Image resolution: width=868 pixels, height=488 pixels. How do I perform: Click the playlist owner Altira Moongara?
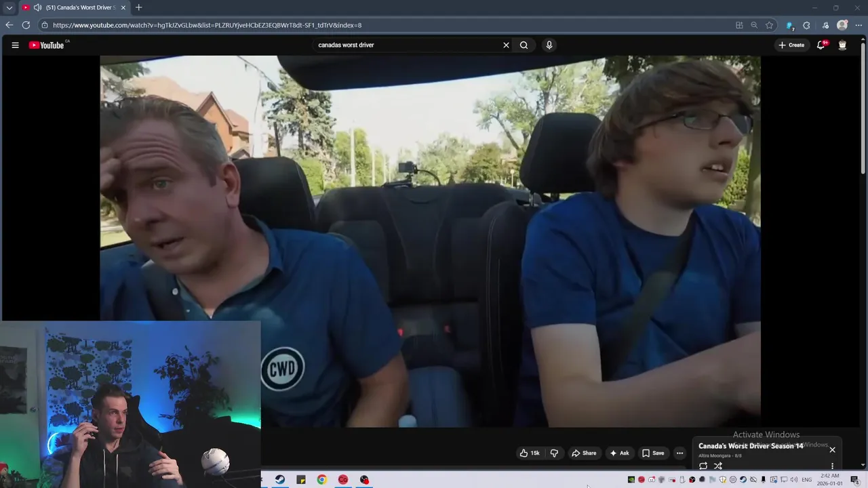[714, 455]
